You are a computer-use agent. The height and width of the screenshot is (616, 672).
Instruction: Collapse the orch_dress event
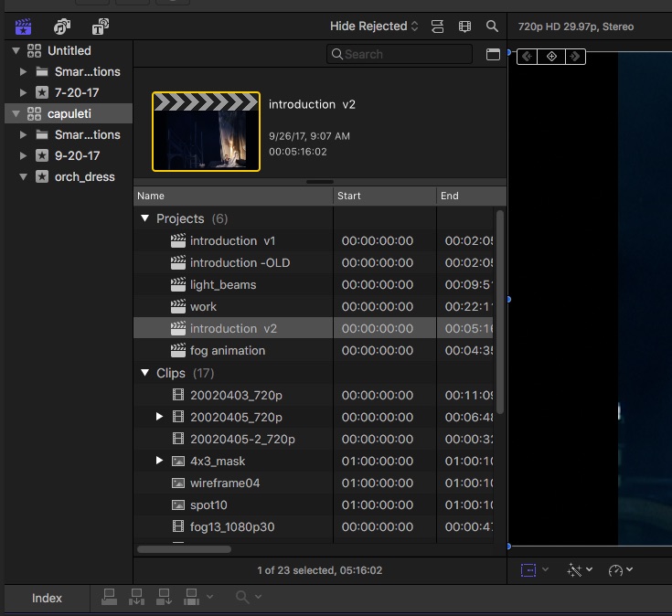(x=23, y=176)
